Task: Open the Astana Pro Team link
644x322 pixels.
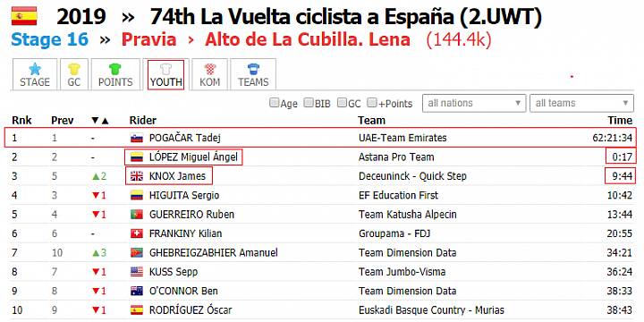Action: point(396,157)
